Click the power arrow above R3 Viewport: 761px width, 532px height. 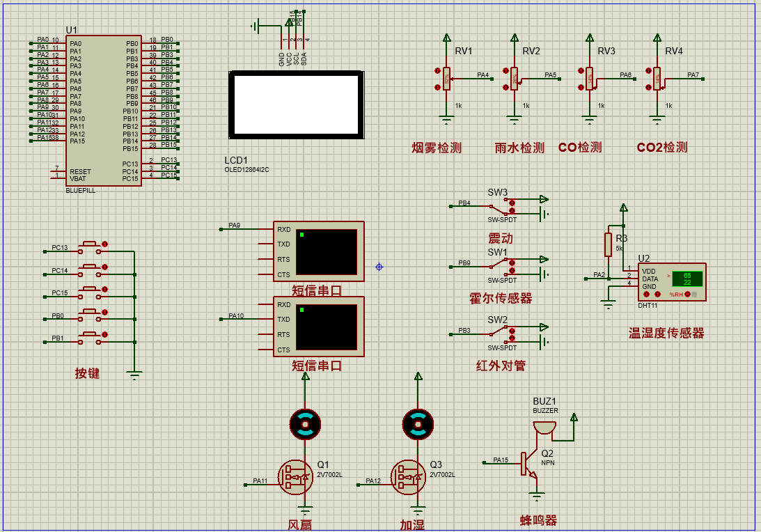pos(624,208)
